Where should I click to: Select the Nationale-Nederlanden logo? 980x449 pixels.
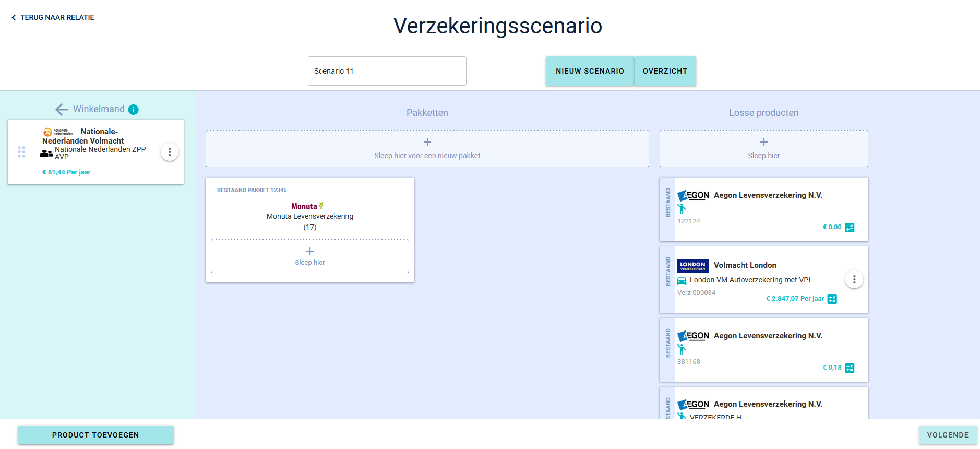pyautogui.click(x=58, y=132)
